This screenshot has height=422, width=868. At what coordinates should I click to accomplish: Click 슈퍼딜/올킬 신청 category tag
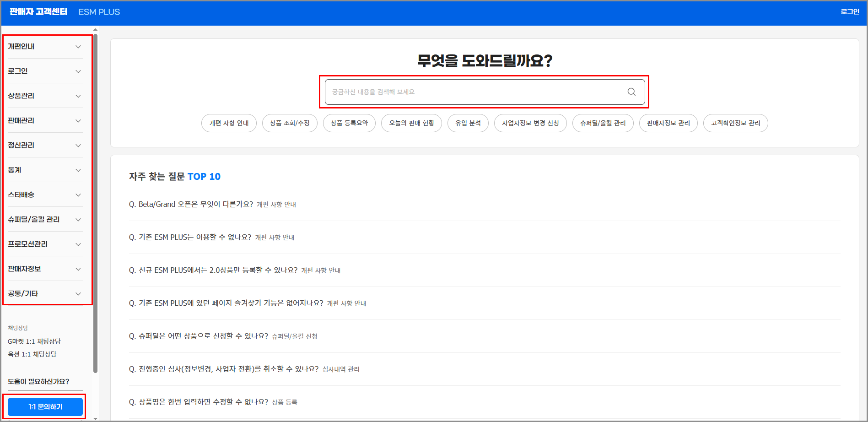[x=295, y=336]
